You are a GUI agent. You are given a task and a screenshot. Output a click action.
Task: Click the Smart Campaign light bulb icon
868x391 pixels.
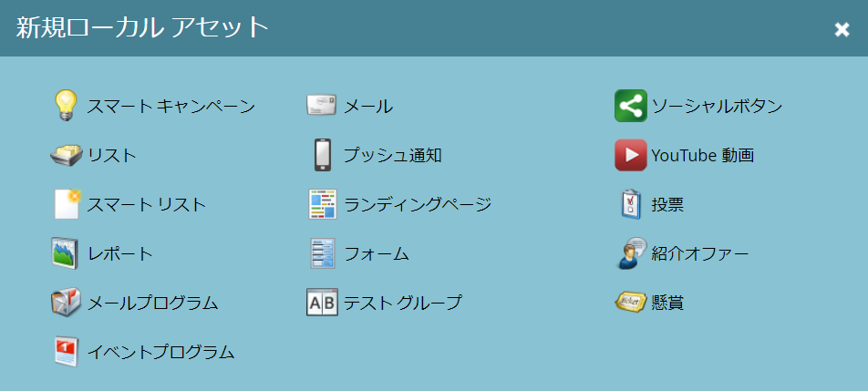(x=66, y=105)
